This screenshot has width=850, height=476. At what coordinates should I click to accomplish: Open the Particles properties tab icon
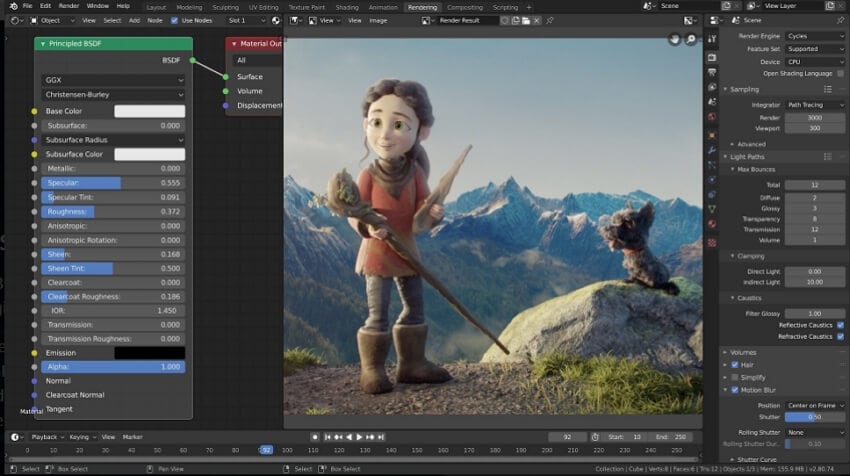tap(712, 165)
